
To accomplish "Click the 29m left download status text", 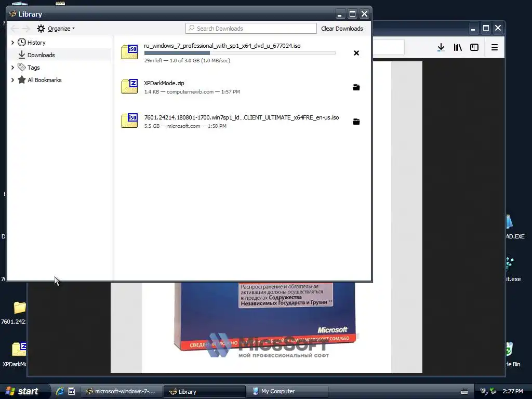I will point(187,60).
